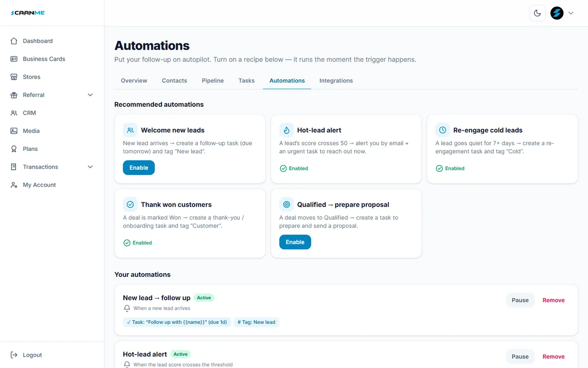Click the Thank won customers check icon

[x=130, y=204]
